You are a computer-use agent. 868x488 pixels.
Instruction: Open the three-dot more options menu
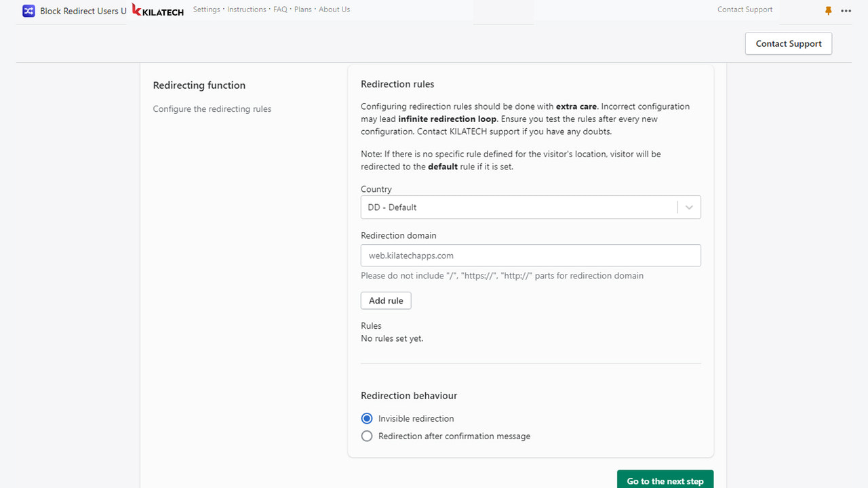pos(846,11)
